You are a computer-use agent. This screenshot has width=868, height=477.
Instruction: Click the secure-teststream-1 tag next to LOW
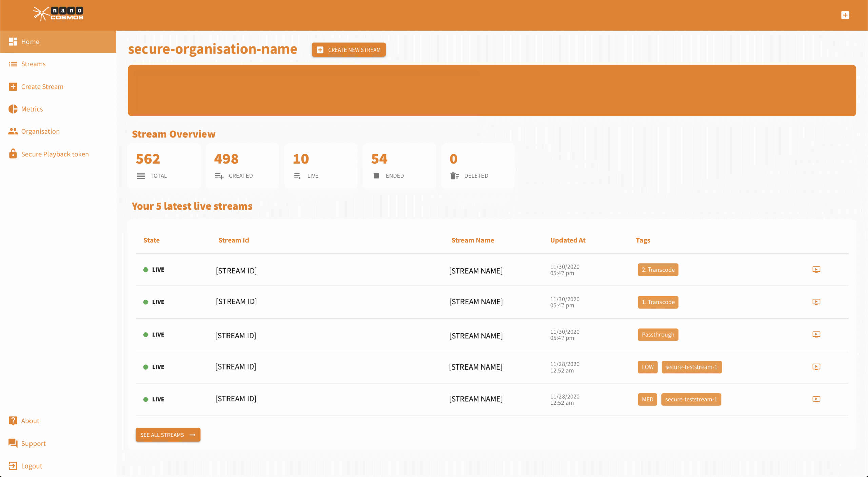tap(691, 367)
